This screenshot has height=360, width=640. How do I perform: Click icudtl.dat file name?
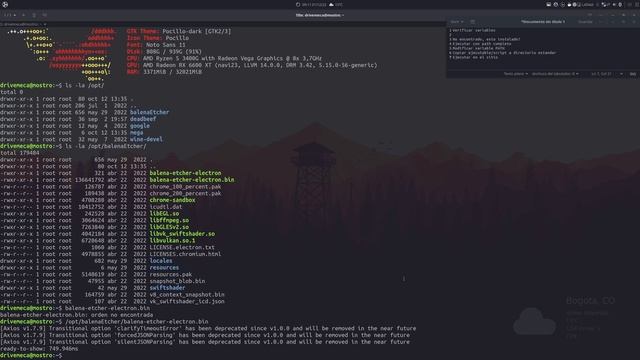[x=166, y=207]
